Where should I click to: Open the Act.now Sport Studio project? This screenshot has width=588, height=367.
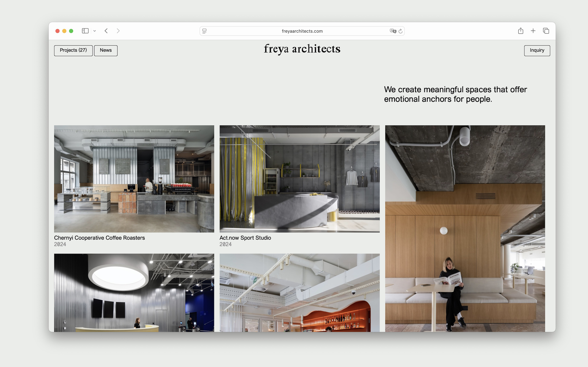click(x=299, y=179)
